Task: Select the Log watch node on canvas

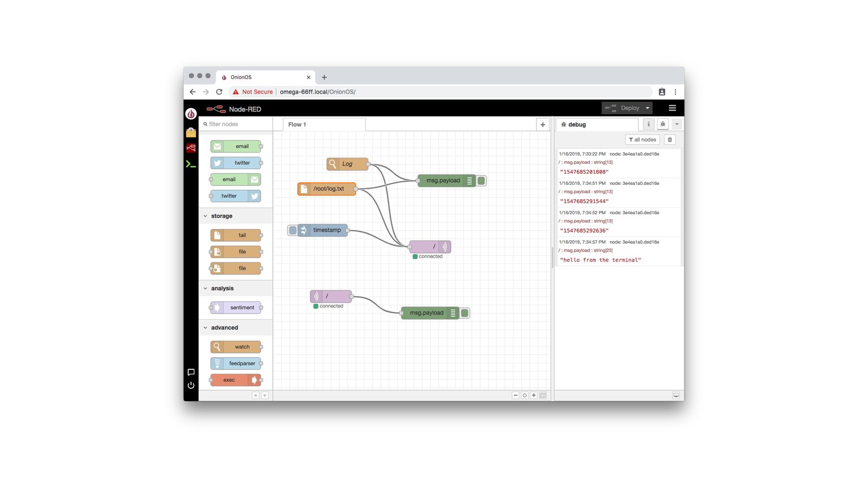Action: (x=347, y=164)
